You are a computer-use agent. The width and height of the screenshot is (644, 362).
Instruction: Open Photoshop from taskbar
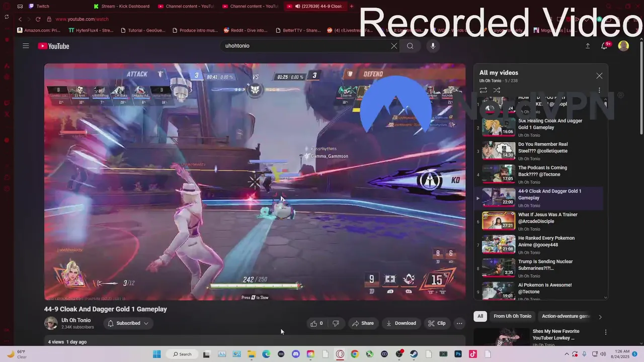point(458,354)
